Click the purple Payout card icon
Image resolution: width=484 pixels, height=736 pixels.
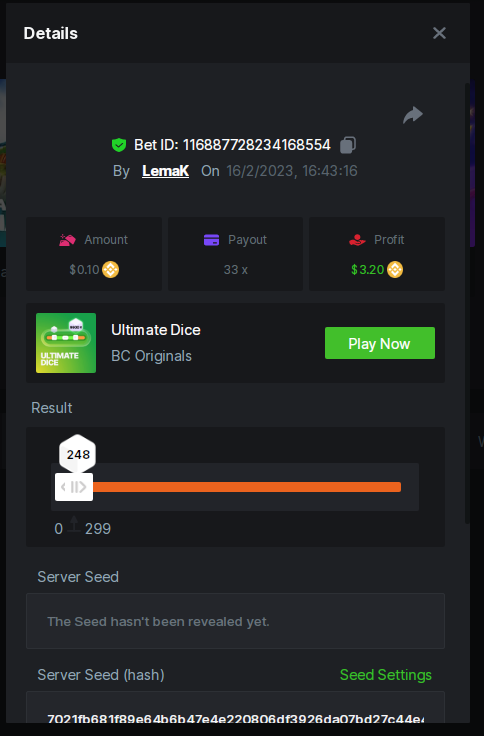(x=211, y=240)
